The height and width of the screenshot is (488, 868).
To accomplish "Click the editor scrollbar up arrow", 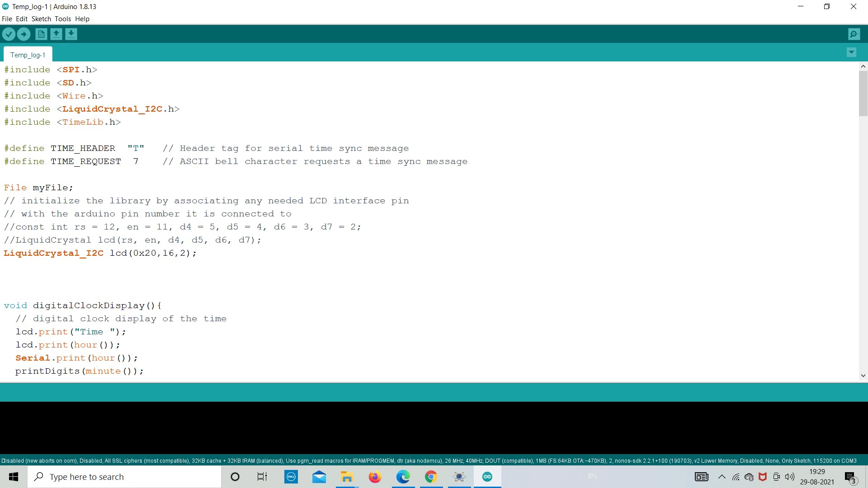I will pyautogui.click(x=863, y=66).
